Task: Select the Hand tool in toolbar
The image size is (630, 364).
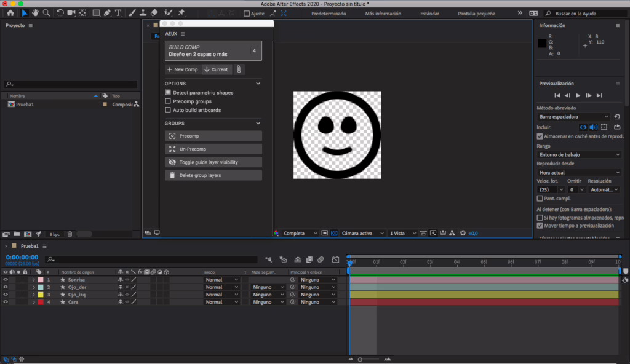Action: click(x=36, y=13)
